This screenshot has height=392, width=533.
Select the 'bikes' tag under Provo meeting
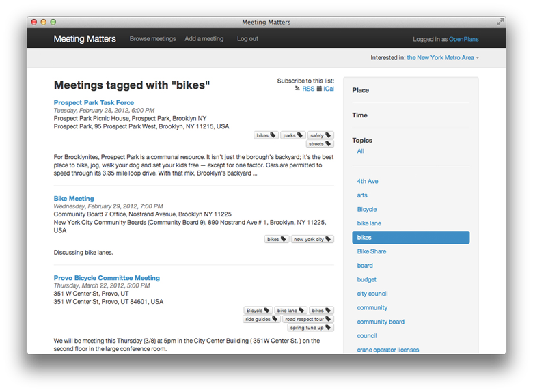(x=321, y=311)
